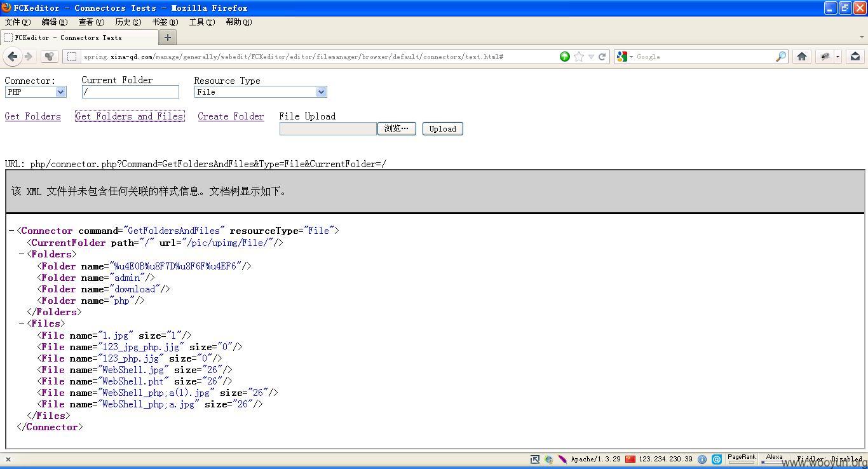Select the FCKeditor - Connectors Tests tab

pyautogui.click(x=79, y=37)
